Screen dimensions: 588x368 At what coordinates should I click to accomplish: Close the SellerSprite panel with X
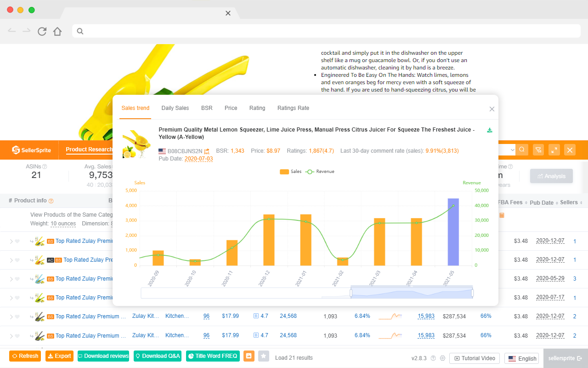pyautogui.click(x=570, y=149)
